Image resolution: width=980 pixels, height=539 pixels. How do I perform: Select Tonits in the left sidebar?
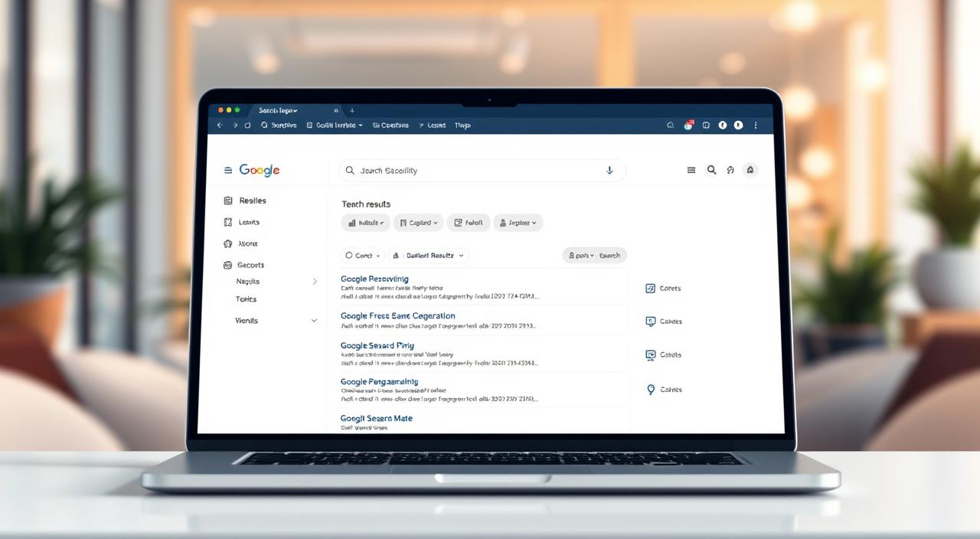(x=247, y=299)
